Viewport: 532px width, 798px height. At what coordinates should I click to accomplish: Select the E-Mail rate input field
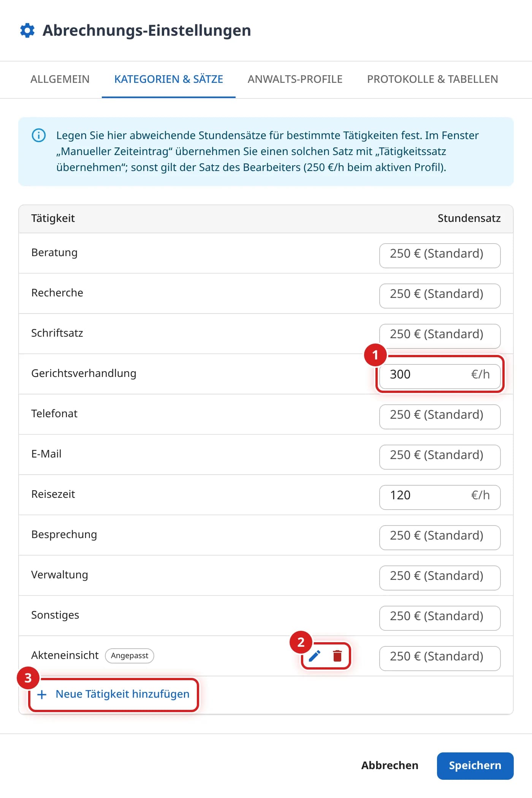tap(440, 457)
